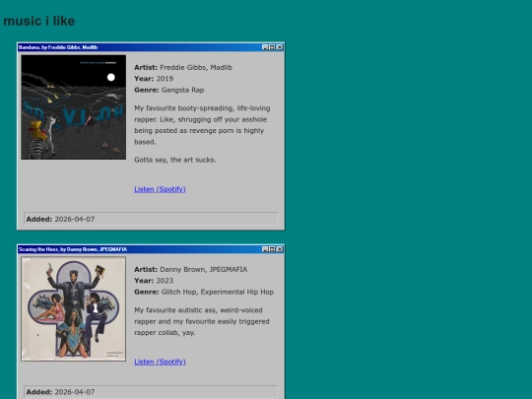532x399 pixels.
Task: Click the Added date in the Bandana card
Action: point(74,219)
